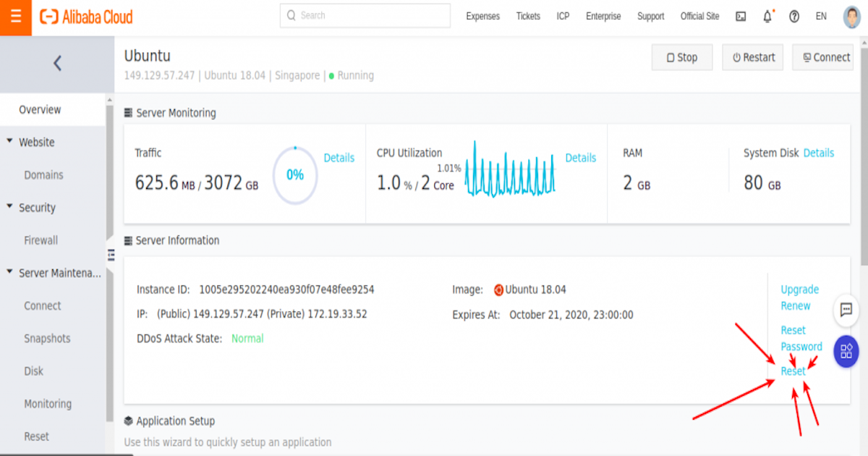Screen dimensions: 868x456
Task: Click the Alibaba Cloud logo
Action: [x=86, y=17]
